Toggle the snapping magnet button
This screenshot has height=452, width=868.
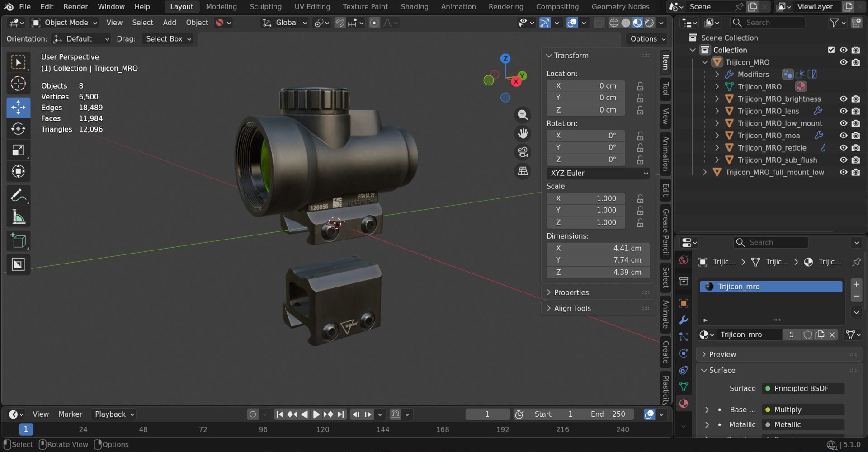[x=340, y=23]
